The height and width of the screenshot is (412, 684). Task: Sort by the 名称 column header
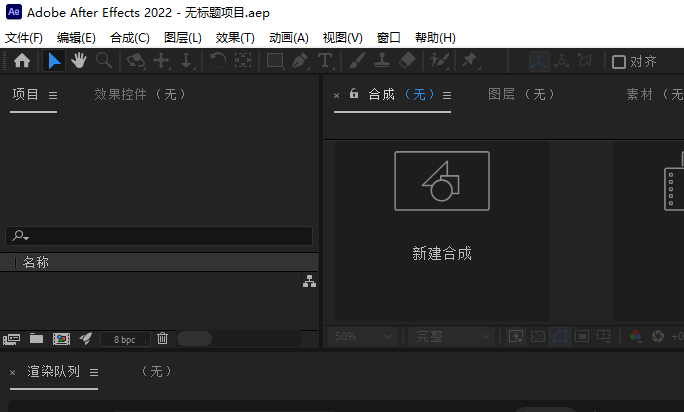pos(36,262)
